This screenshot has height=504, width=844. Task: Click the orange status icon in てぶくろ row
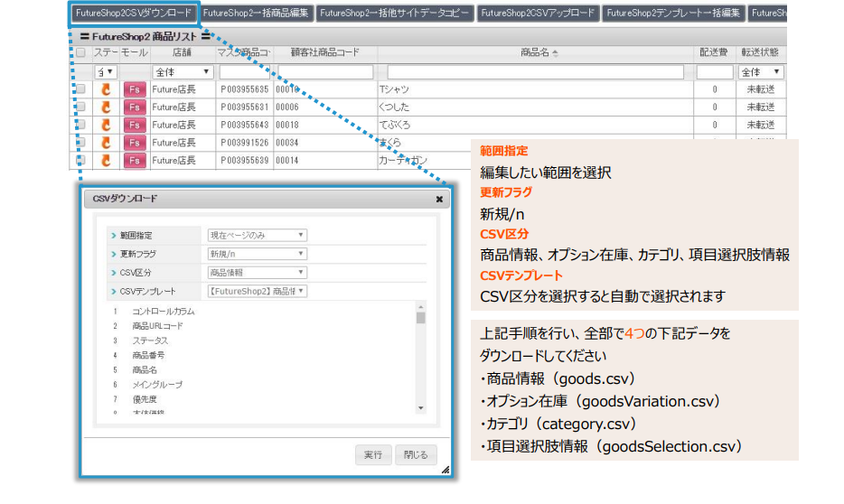pos(106,125)
